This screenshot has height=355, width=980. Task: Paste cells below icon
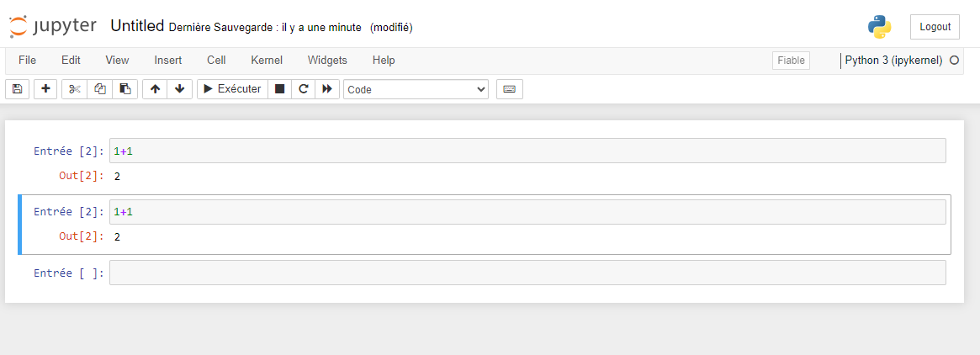tap(124, 89)
